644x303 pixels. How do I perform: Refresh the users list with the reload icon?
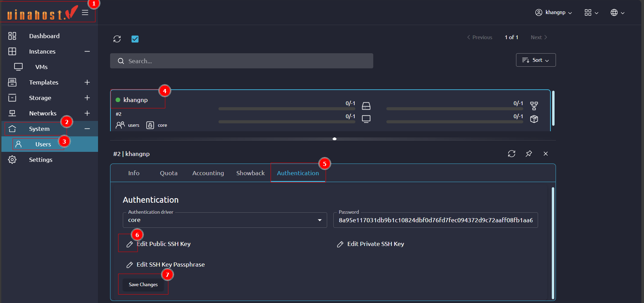[117, 39]
